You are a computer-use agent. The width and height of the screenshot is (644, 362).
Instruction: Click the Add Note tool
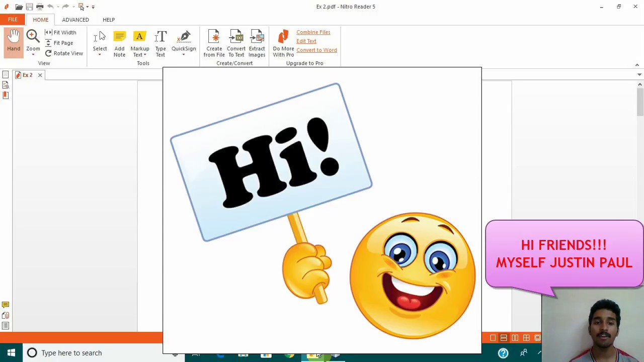[x=119, y=44]
